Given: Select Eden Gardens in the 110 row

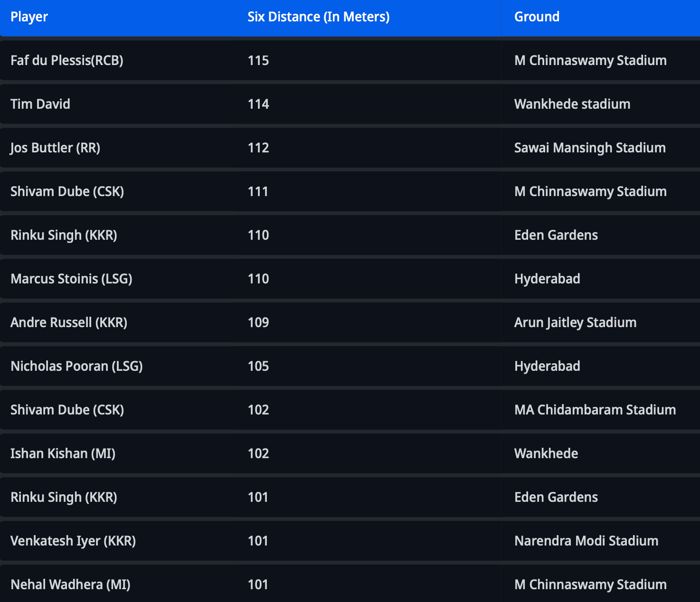Looking at the screenshot, I should [556, 235].
